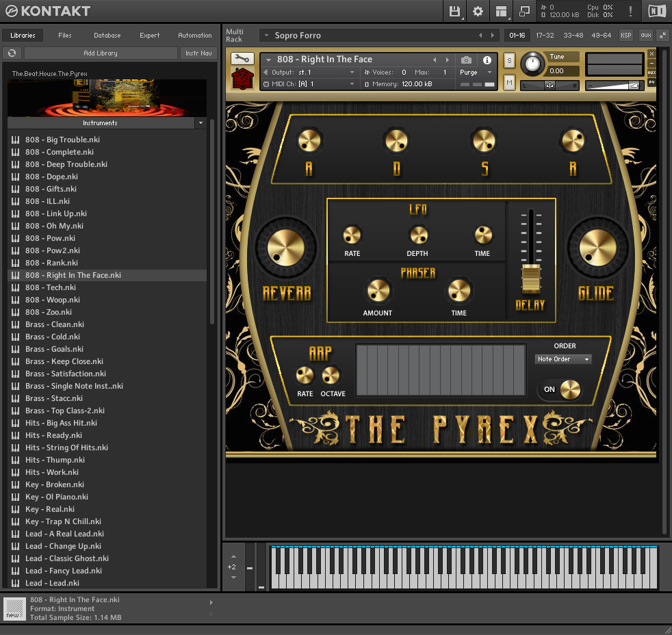The width and height of the screenshot is (672, 635).
Task: Open the workspace layout icon
Action: point(501,11)
